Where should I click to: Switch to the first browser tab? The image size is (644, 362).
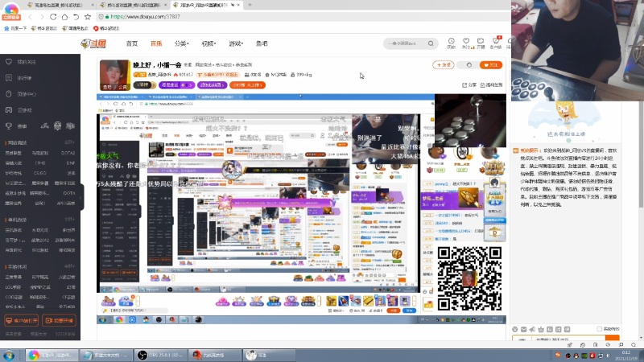[59, 5]
